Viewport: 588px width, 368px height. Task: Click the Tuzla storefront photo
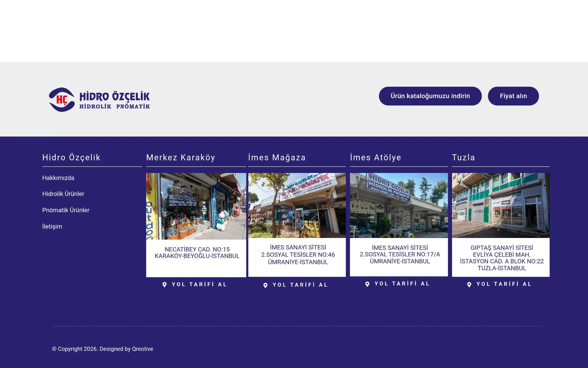tap(501, 205)
